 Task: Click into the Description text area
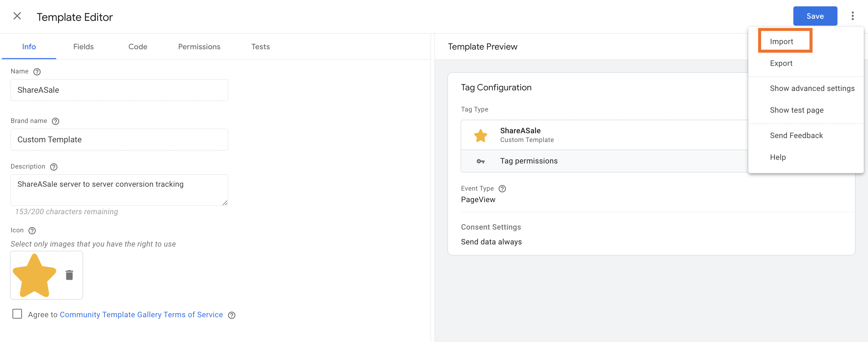click(x=119, y=190)
